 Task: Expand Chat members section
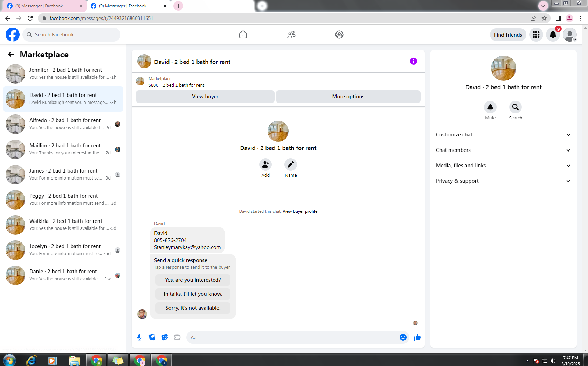coord(503,150)
